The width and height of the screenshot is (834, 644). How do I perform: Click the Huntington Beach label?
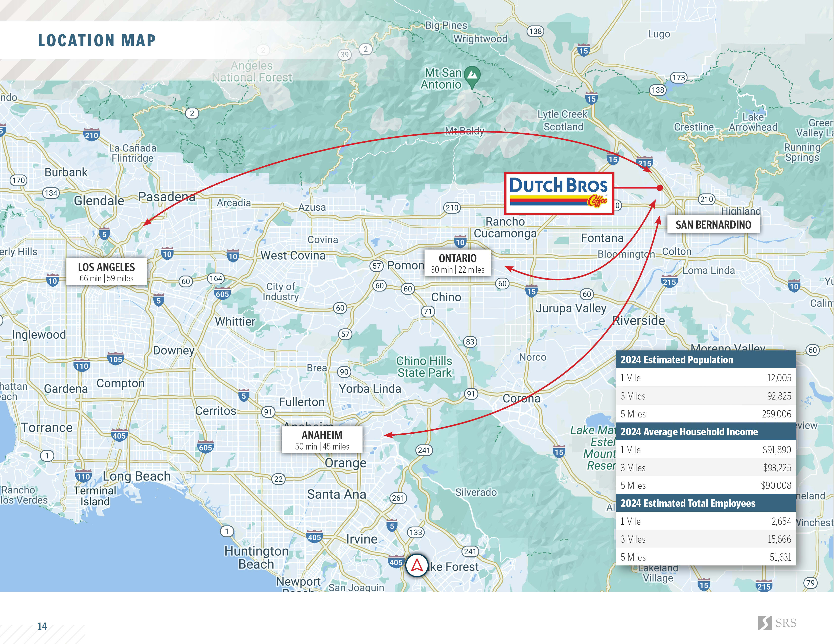click(x=256, y=557)
